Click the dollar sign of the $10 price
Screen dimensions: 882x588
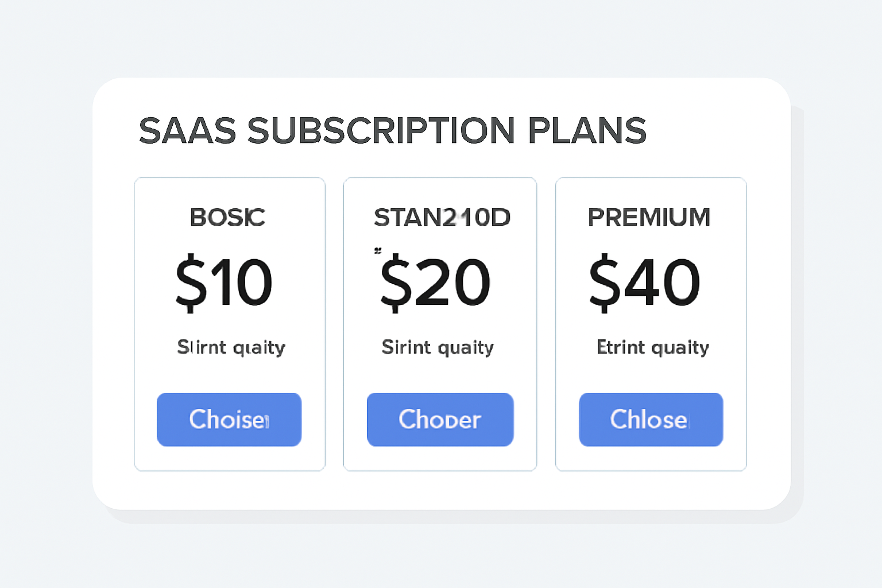(x=191, y=283)
